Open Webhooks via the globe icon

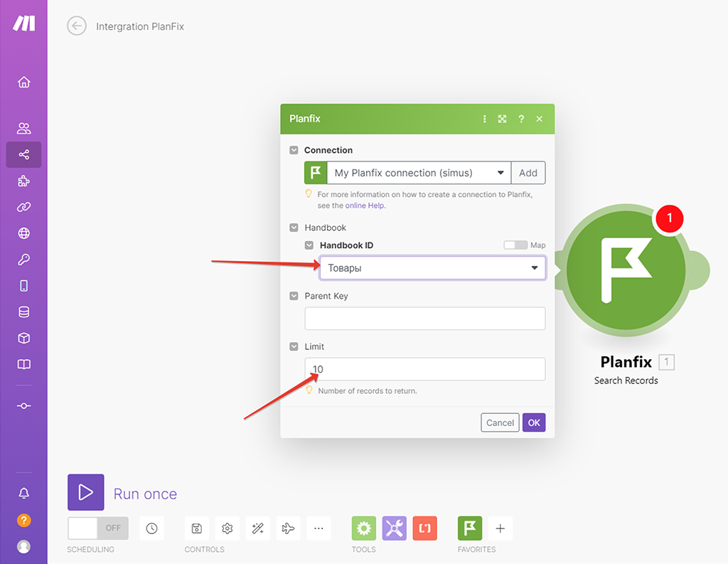[23, 233]
